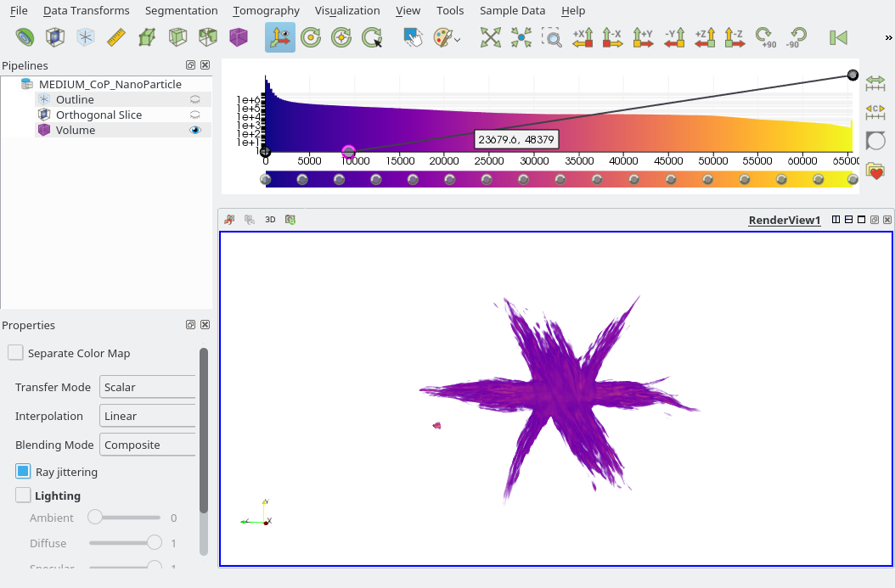The height and width of the screenshot is (588, 895).
Task: Select the Orthogonal Slice pipeline entry
Action: [99, 115]
